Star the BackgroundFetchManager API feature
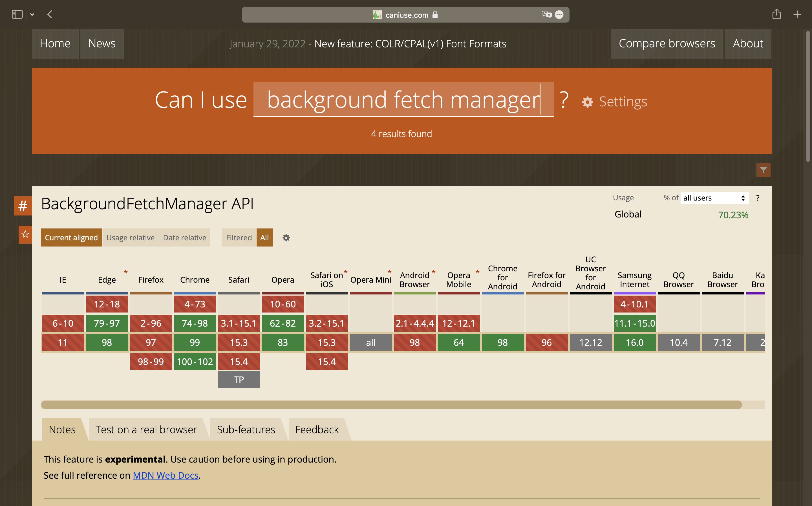This screenshot has width=812, height=506. pos(25,234)
